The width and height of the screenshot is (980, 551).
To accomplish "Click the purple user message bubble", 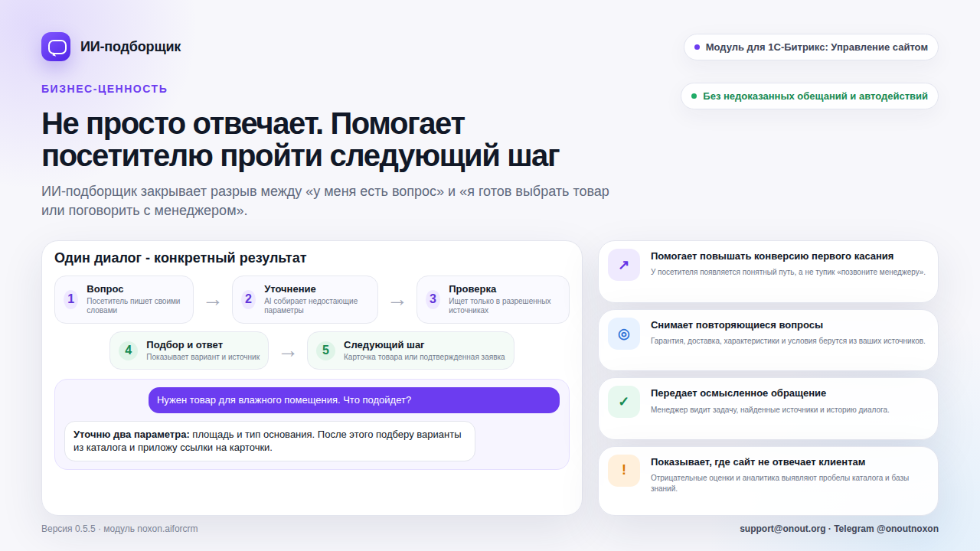I will tap(354, 400).
